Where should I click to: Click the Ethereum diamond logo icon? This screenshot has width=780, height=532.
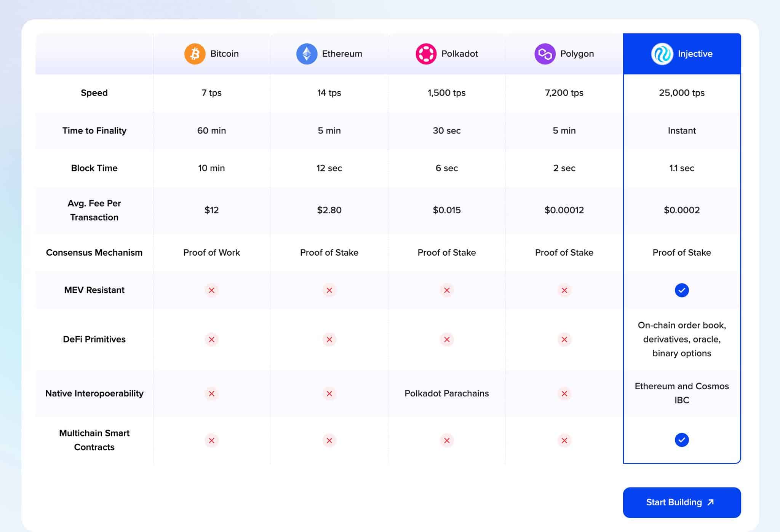tap(307, 54)
